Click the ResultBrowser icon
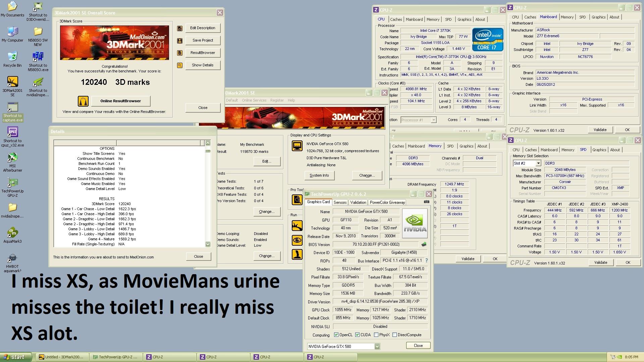The image size is (644, 362). click(x=180, y=53)
